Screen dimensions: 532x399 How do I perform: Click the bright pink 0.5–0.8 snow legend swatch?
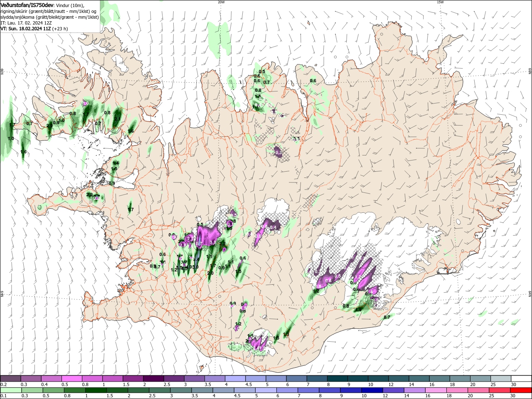71,379
